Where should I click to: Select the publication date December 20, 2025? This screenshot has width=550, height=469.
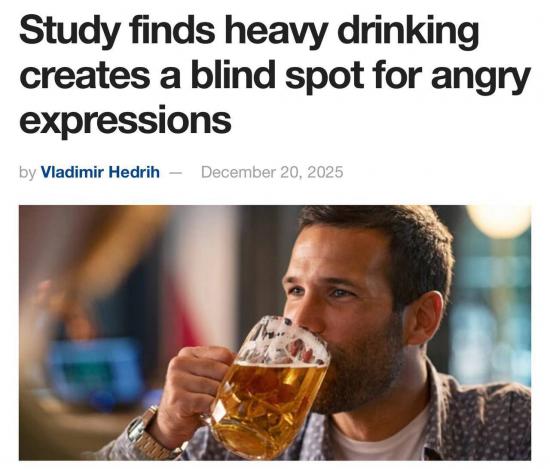pyautogui.click(x=272, y=172)
